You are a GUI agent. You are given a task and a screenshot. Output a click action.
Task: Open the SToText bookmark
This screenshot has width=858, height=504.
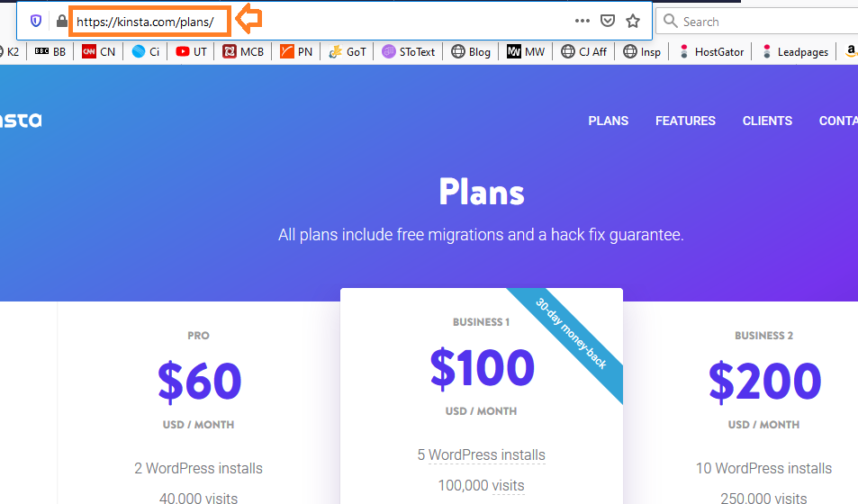408,51
